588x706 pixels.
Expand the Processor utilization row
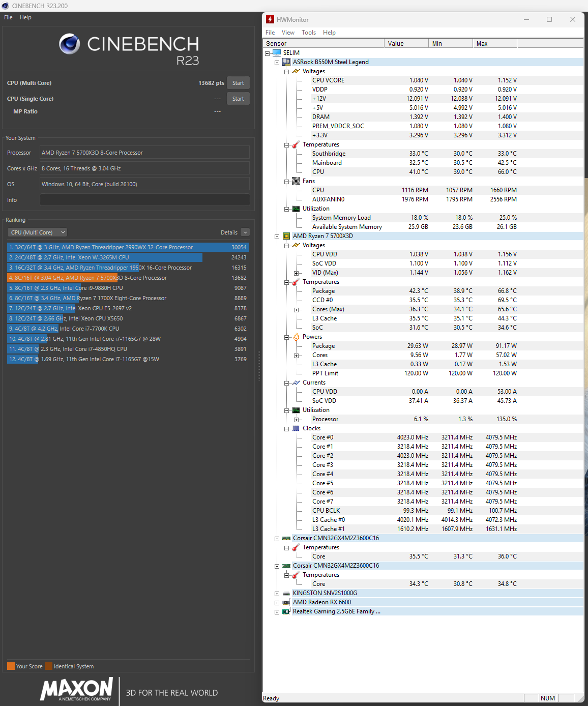[296, 420]
